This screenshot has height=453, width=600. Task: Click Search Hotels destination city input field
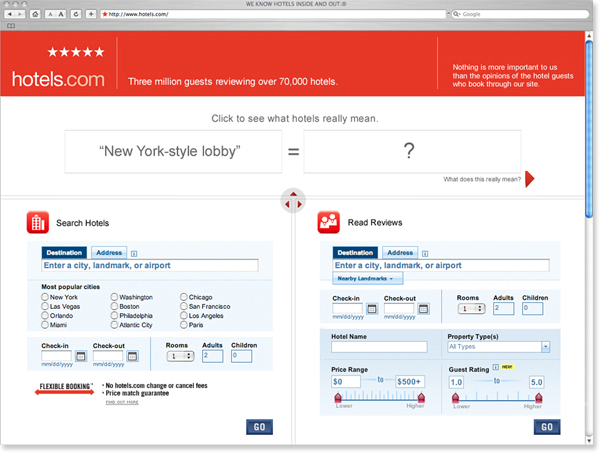[x=150, y=266]
